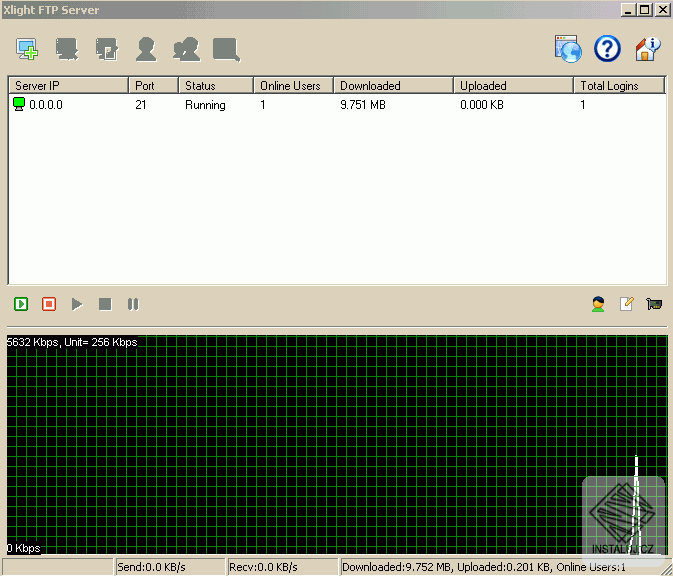Screen dimensions: 673x576
Task: Sort by the Port column header
Action: click(x=154, y=85)
